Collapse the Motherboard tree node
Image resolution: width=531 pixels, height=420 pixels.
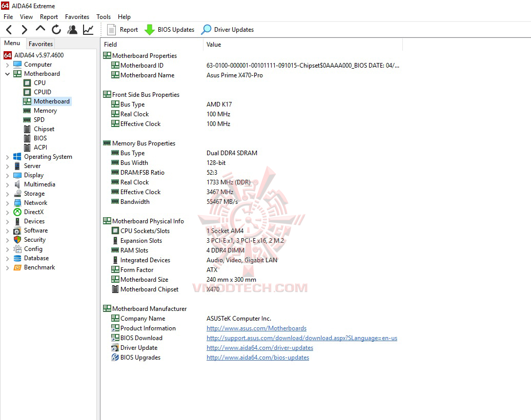click(8, 74)
